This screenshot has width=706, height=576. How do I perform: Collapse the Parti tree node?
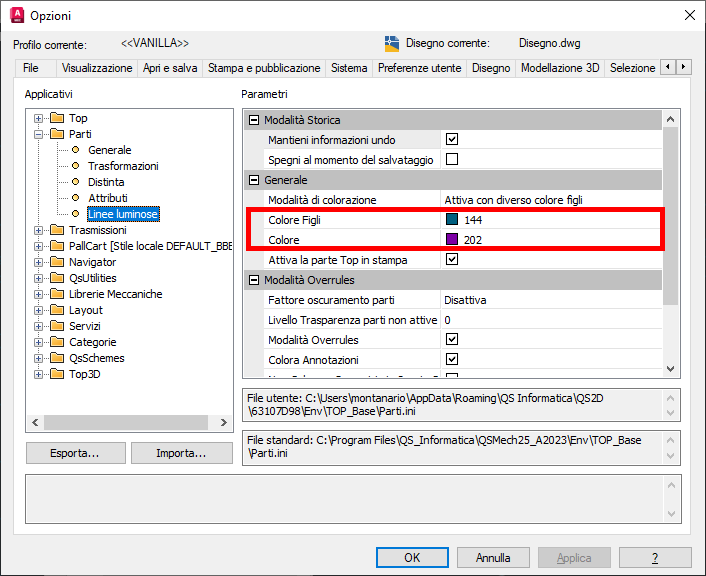pyautogui.click(x=40, y=134)
